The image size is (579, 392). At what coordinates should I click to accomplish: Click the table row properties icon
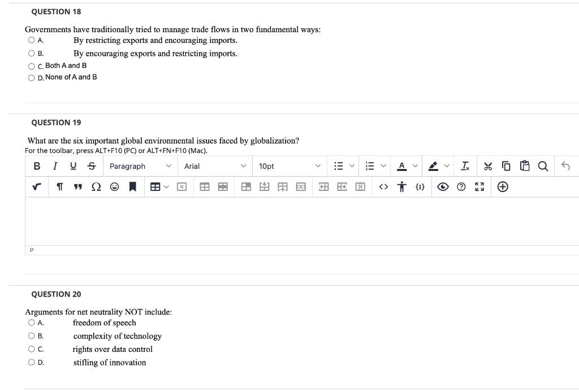pyautogui.click(x=223, y=187)
